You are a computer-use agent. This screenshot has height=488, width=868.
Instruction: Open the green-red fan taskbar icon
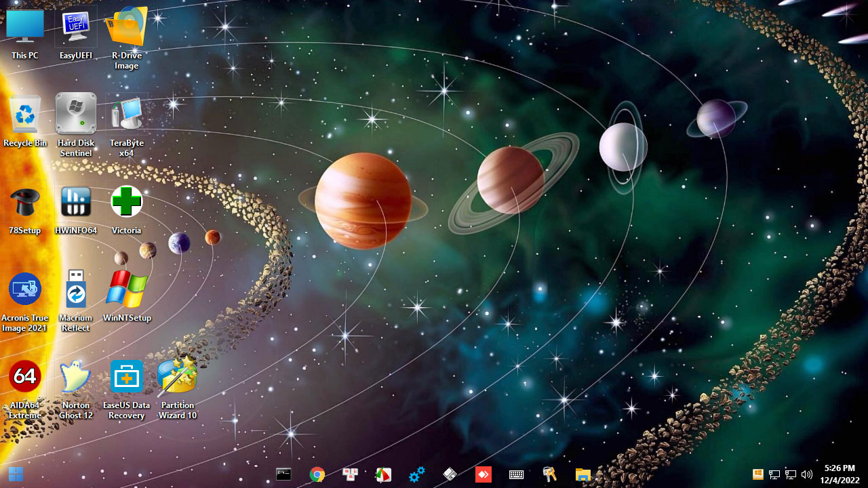pyautogui.click(x=383, y=474)
